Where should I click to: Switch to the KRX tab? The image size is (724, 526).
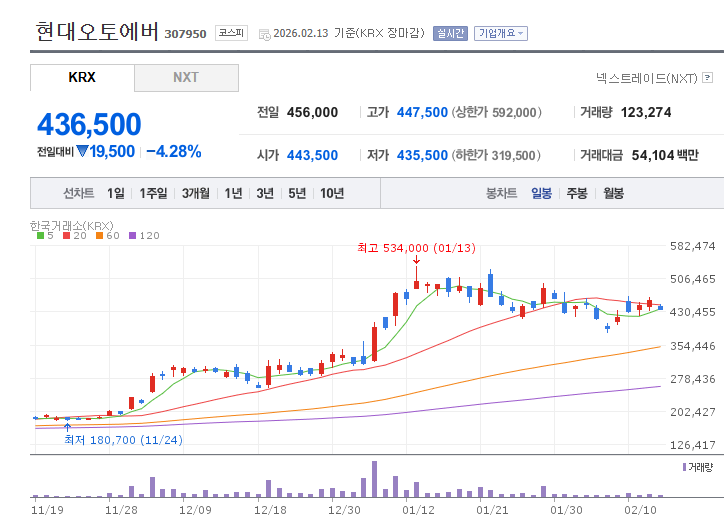(82, 77)
